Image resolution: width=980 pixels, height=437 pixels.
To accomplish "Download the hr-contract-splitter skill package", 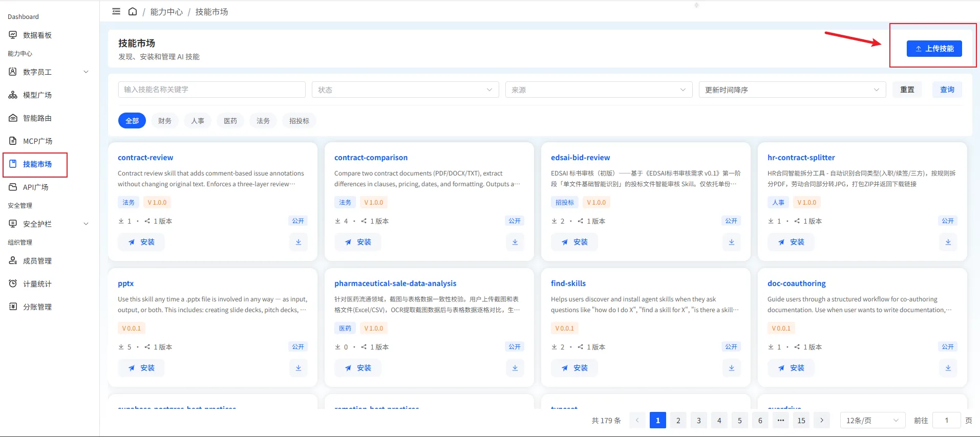I will tap(948, 242).
